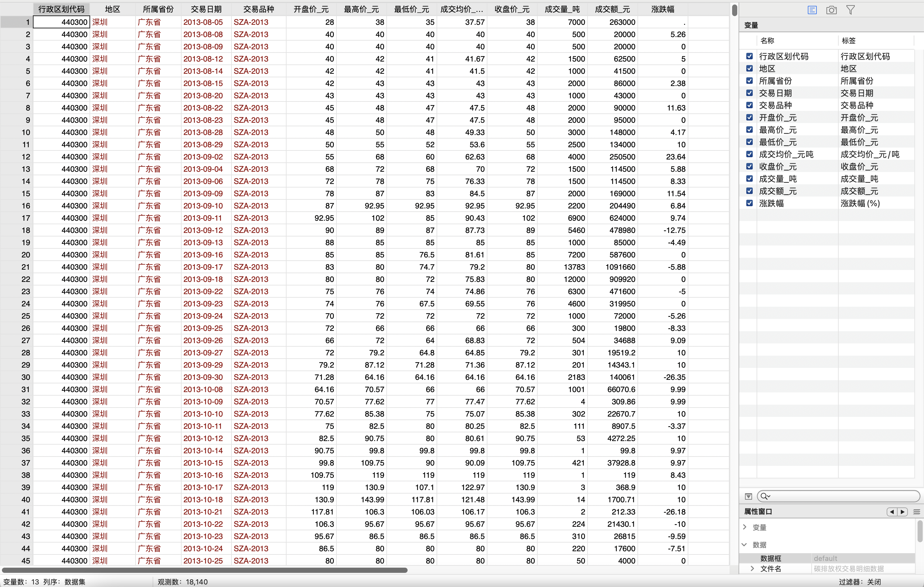Toggle the 交易日期 variable checkbox
This screenshot has height=587, width=924.
click(x=750, y=93)
